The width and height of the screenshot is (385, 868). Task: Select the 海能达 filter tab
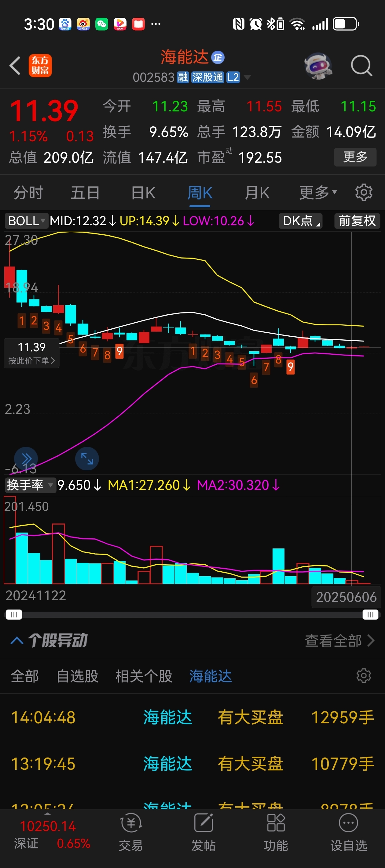[x=211, y=676]
